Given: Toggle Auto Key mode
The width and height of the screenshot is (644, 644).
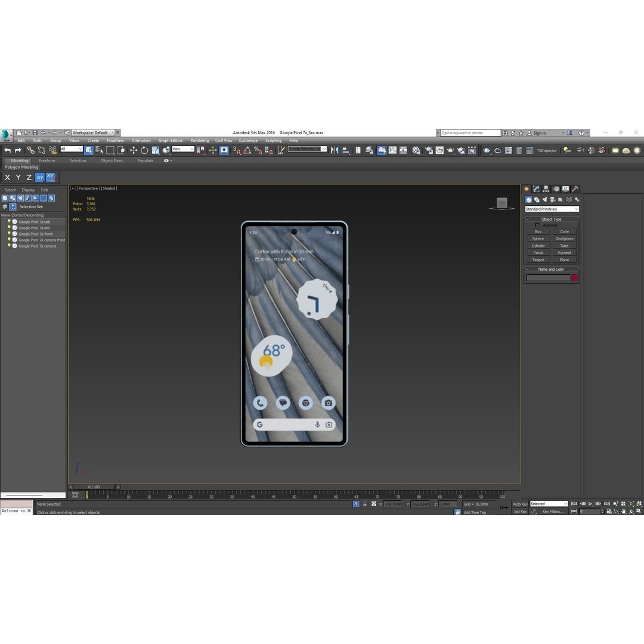Looking at the screenshot, I should point(520,504).
